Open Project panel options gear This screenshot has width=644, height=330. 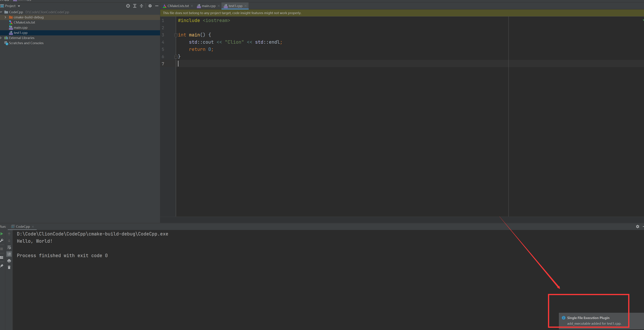pyautogui.click(x=150, y=6)
